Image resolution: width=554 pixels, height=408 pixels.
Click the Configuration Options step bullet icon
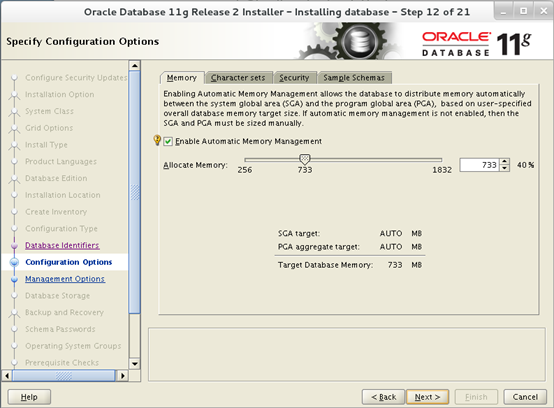(14, 262)
